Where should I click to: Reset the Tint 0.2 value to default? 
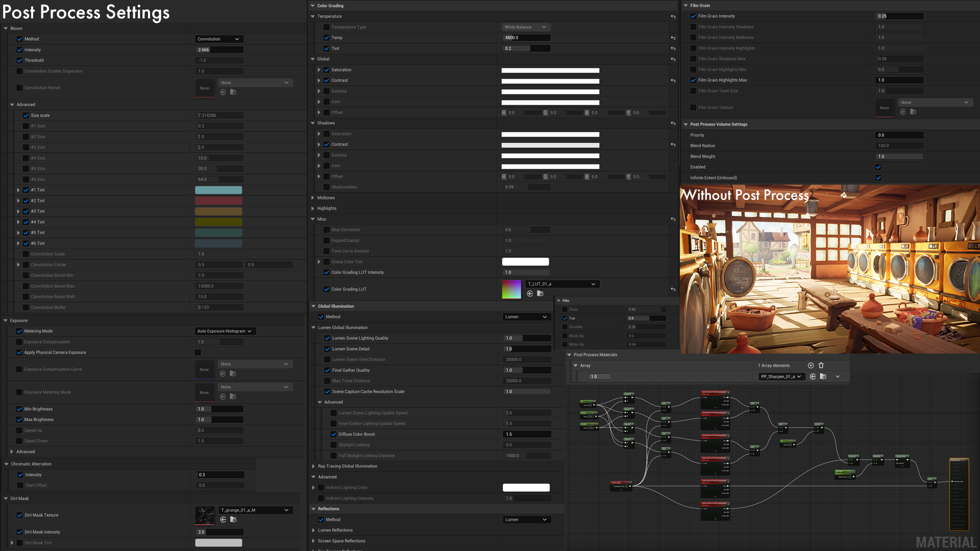tap(673, 49)
